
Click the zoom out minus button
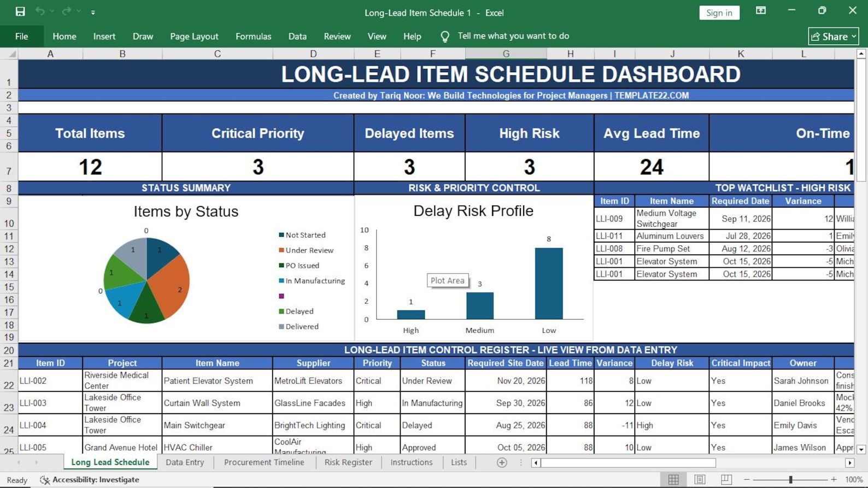pos(747,479)
